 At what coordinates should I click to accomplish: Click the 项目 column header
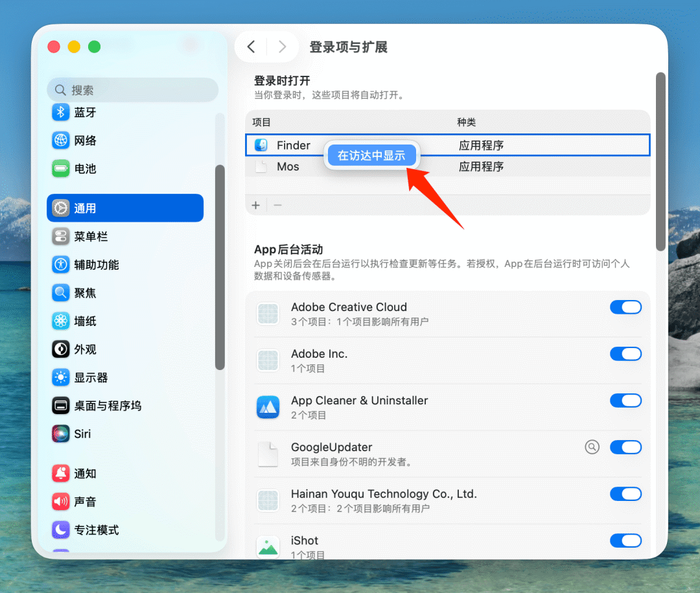tap(262, 122)
